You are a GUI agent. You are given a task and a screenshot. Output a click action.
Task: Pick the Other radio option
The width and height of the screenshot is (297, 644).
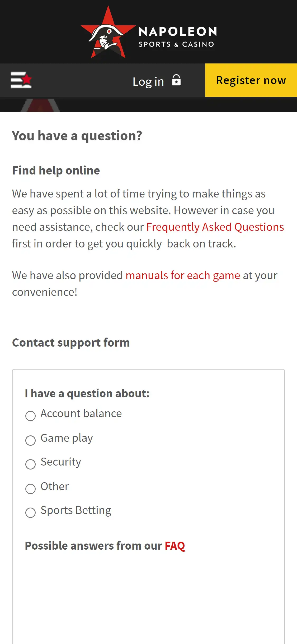point(31,489)
